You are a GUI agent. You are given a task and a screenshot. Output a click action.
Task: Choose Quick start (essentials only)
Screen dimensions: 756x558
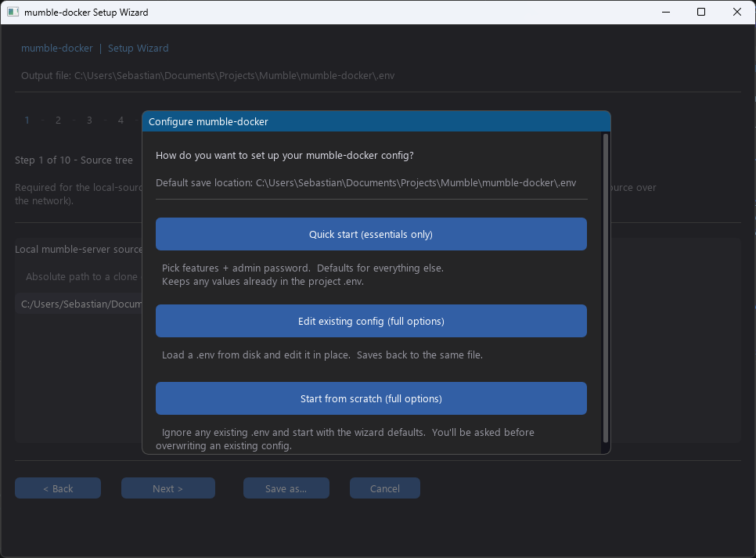tap(371, 234)
